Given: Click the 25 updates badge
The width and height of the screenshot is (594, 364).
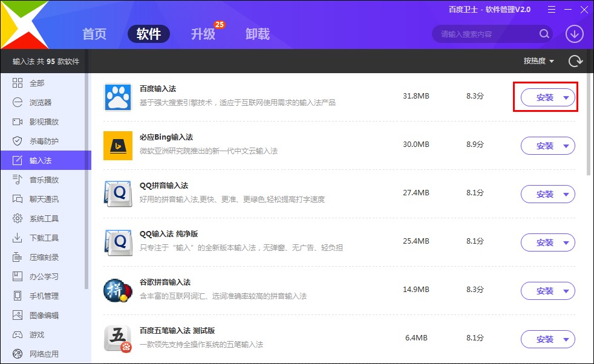Looking at the screenshot, I should (x=220, y=24).
